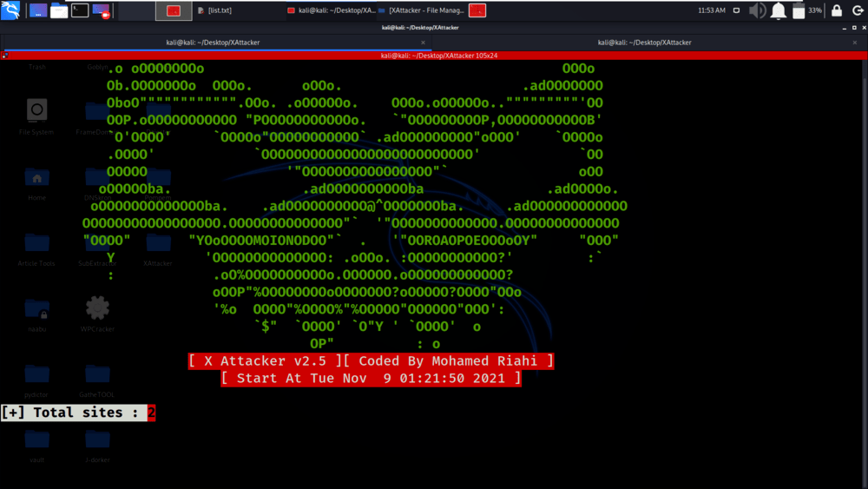This screenshot has width=868, height=489.
Task: Select the second kali@kali XAttacker terminal tab
Action: [644, 42]
